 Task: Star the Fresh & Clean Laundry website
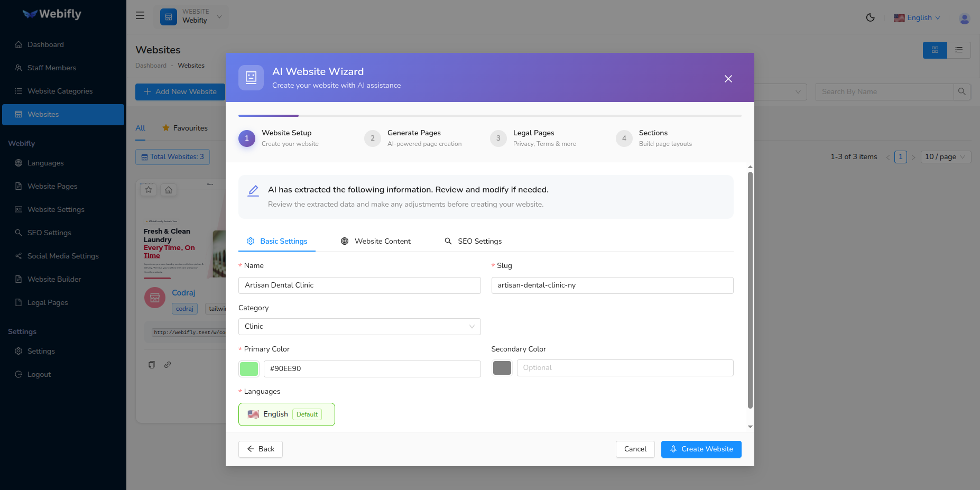pos(149,189)
